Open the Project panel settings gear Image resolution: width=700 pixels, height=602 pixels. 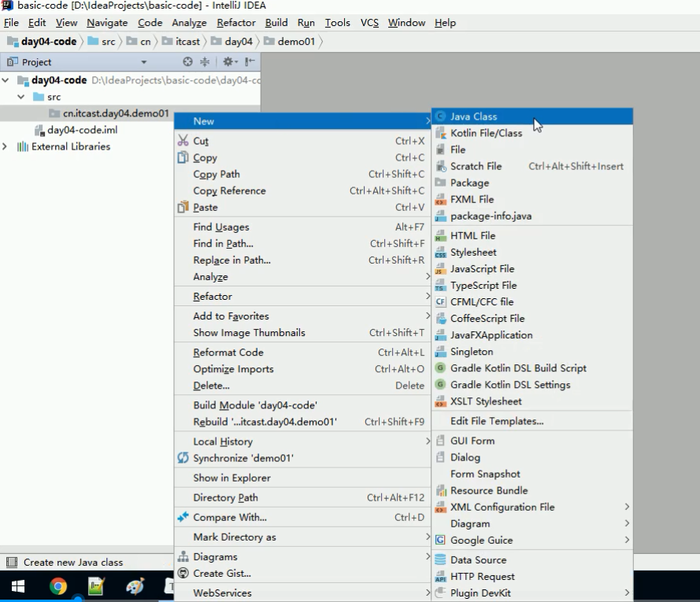pyautogui.click(x=230, y=61)
